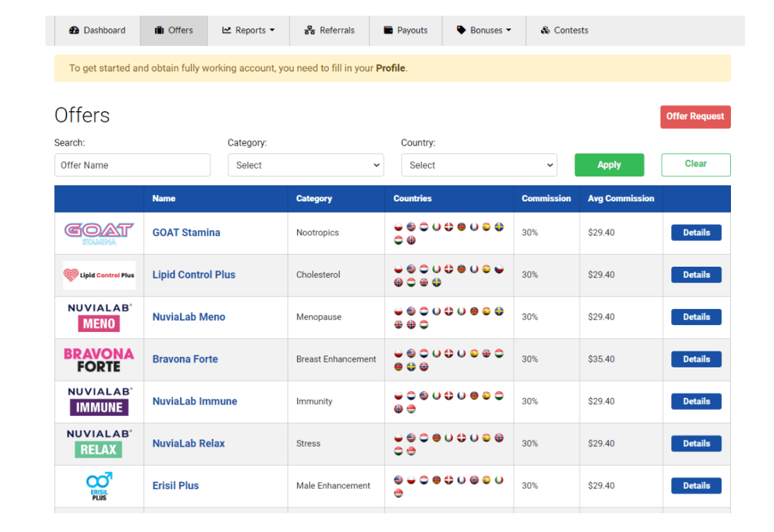
Task: Open the Erisil Plus offer link
Action: pos(175,485)
